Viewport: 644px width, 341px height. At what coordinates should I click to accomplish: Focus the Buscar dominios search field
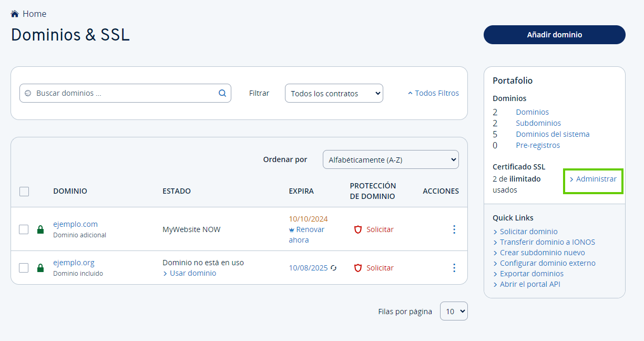[124, 93]
